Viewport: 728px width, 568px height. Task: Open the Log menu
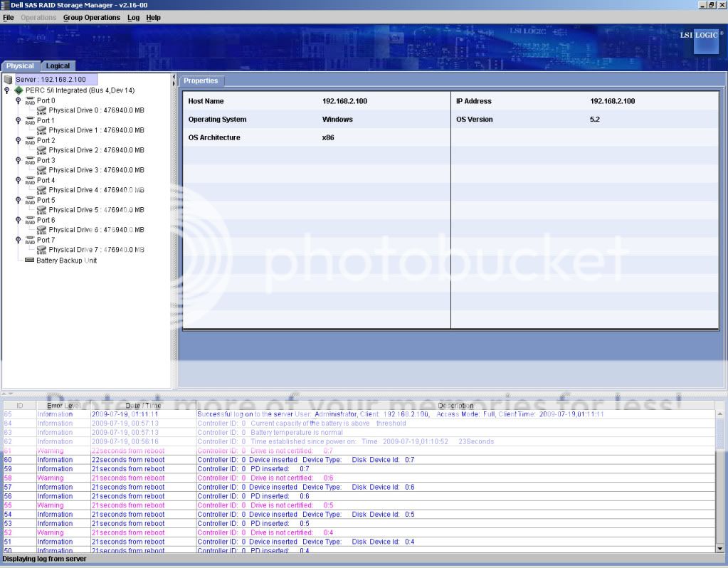click(x=134, y=17)
